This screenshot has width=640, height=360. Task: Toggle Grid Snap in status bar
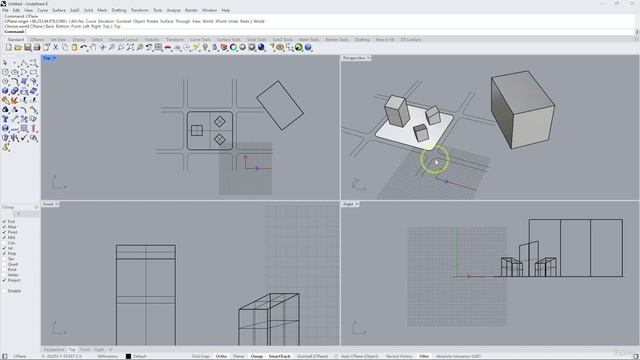[200, 356]
